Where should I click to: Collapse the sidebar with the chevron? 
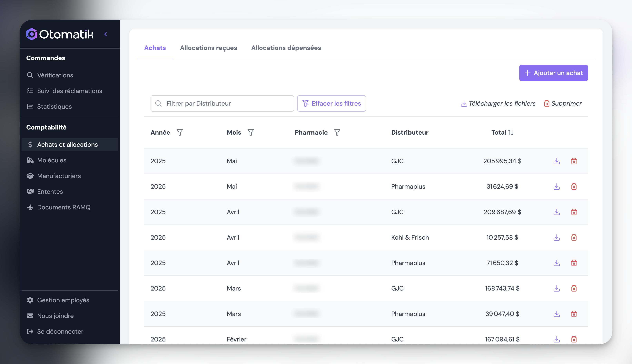coord(105,34)
